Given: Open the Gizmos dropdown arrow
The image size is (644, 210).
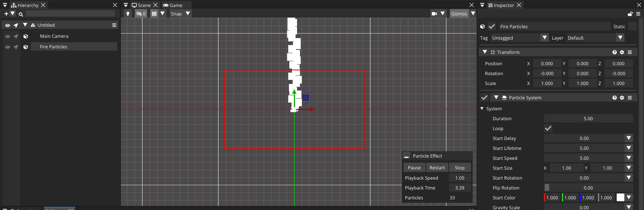Looking at the screenshot, I should pos(473,14).
